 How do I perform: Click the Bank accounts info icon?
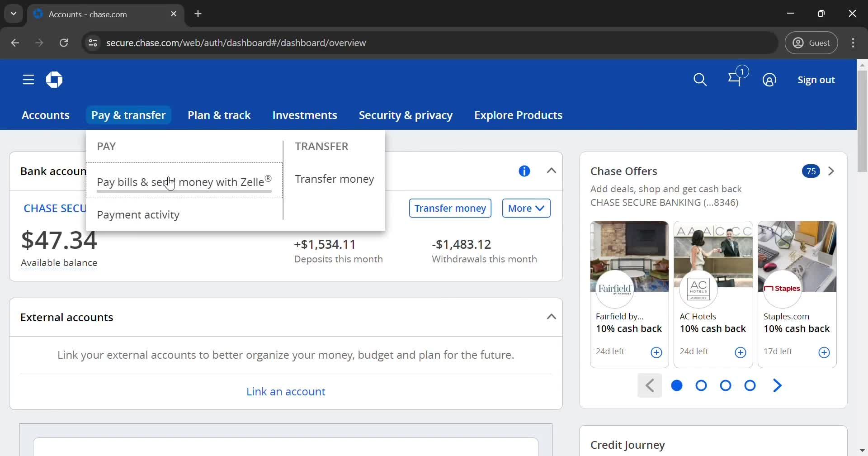tap(524, 171)
